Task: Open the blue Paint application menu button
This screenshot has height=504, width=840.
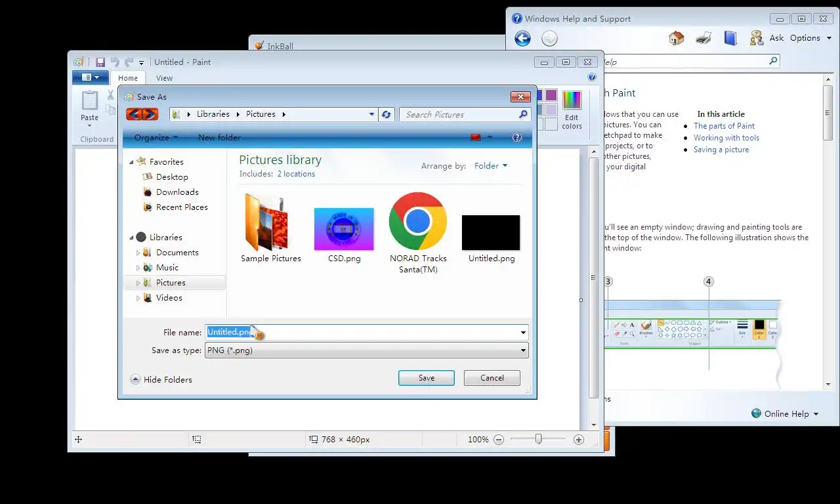Action: tap(90, 77)
